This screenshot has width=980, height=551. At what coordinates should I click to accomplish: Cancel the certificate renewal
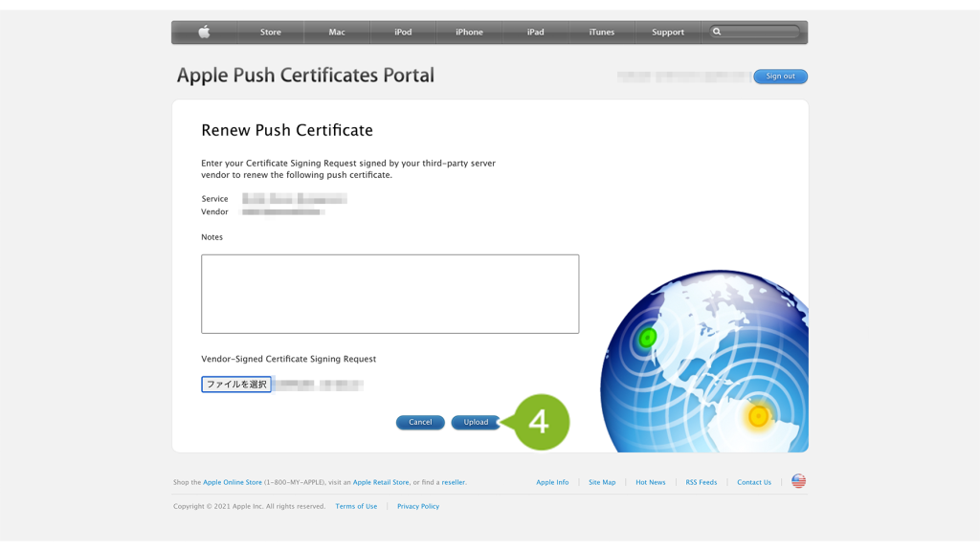click(420, 422)
